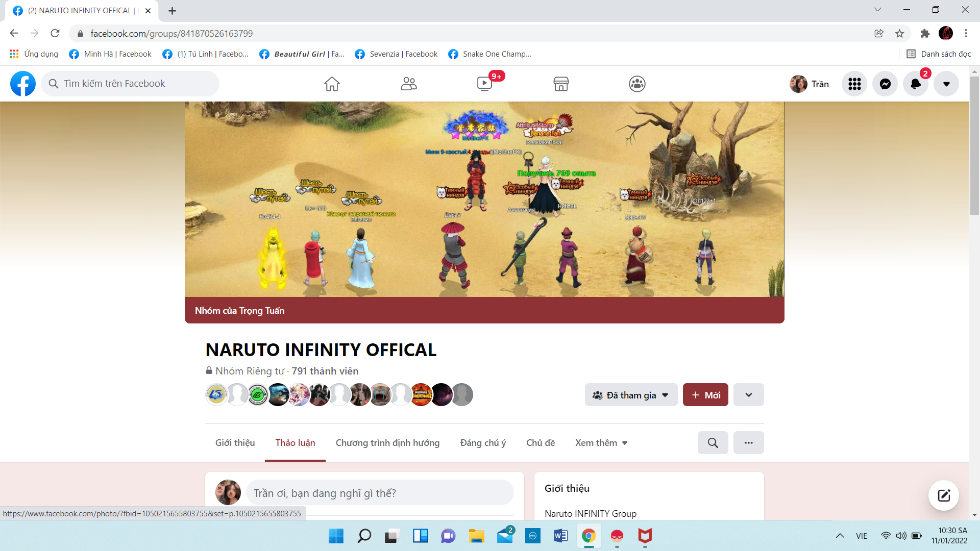Open the Chủ đề tab
The image size is (980, 551).
pos(541,443)
